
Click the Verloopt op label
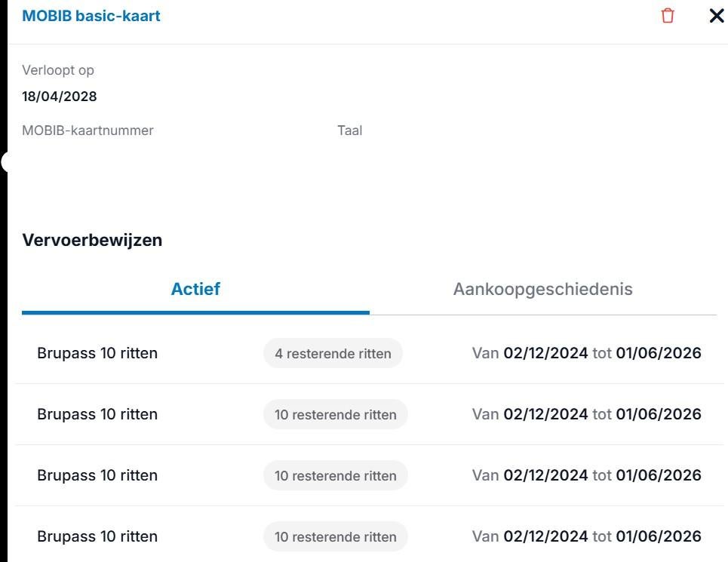point(58,69)
